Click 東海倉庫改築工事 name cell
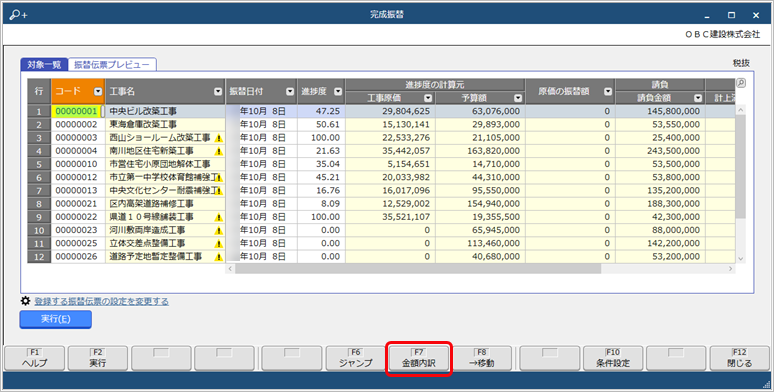The width and height of the screenshot is (774, 392). 165,124
